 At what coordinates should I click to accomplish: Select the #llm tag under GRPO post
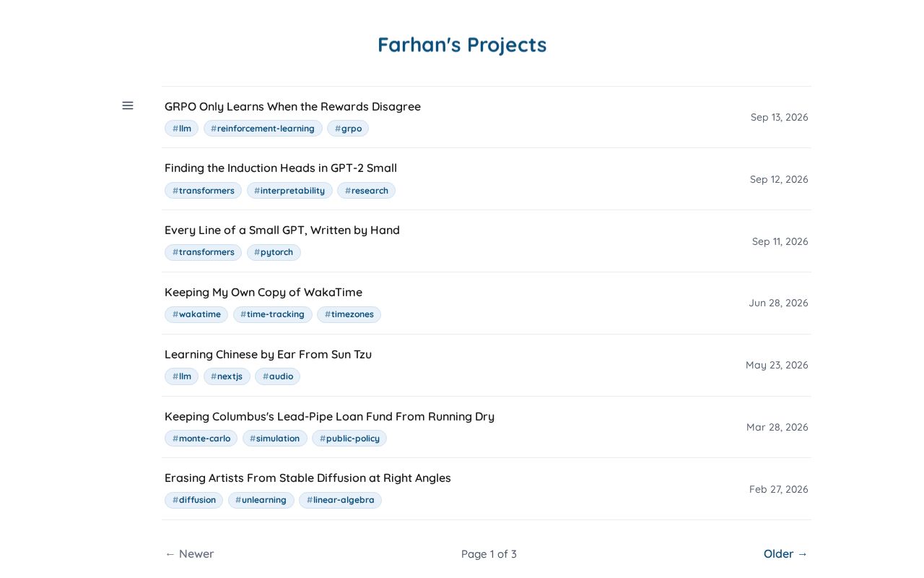point(181,129)
